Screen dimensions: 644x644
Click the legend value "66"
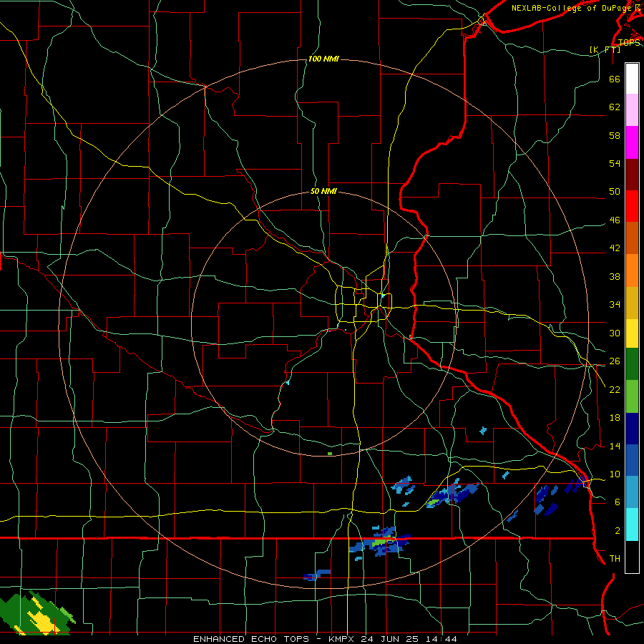[615, 79]
